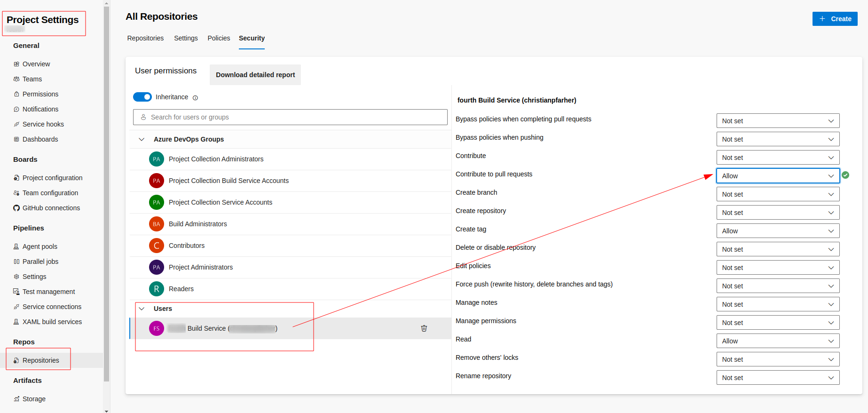Image resolution: width=868 pixels, height=413 pixels.
Task: Click the Project Collection Administrators avatar icon
Action: 156,159
